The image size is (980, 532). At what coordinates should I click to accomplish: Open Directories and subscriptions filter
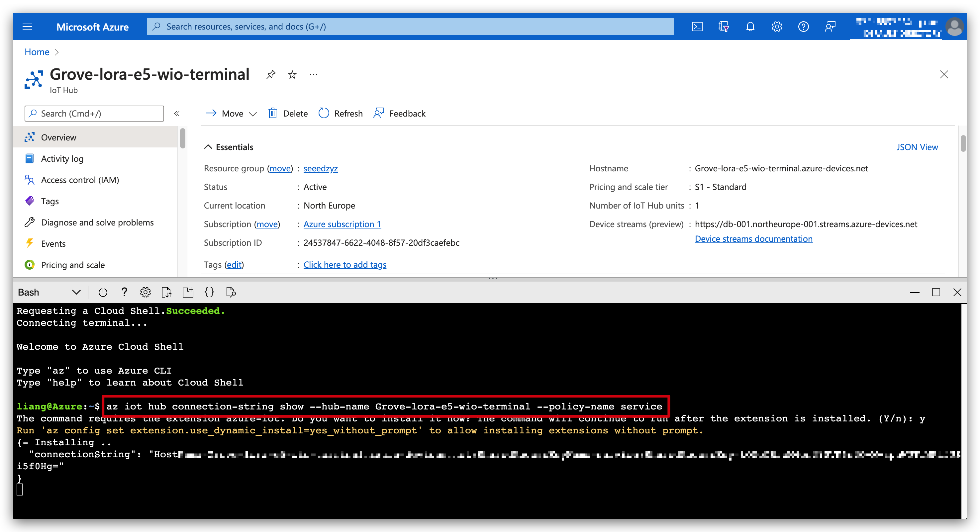click(724, 27)
